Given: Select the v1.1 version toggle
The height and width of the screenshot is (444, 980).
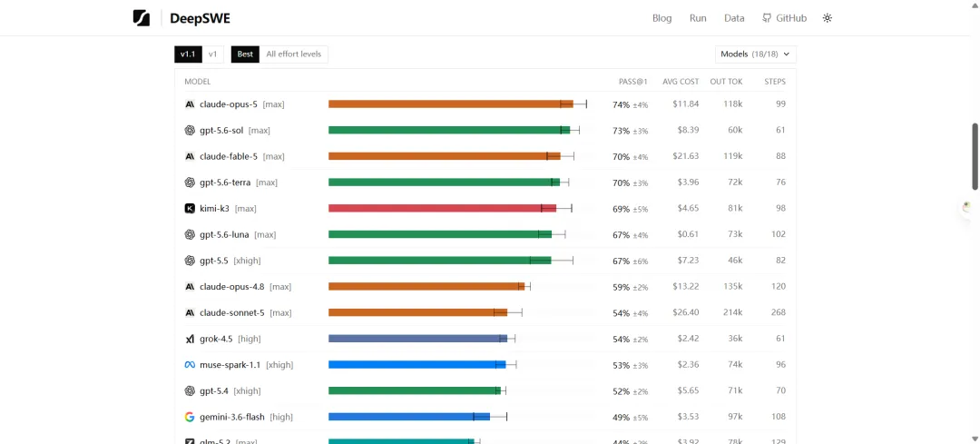Looking at the screenshot, I should click(x=188, y=54).
